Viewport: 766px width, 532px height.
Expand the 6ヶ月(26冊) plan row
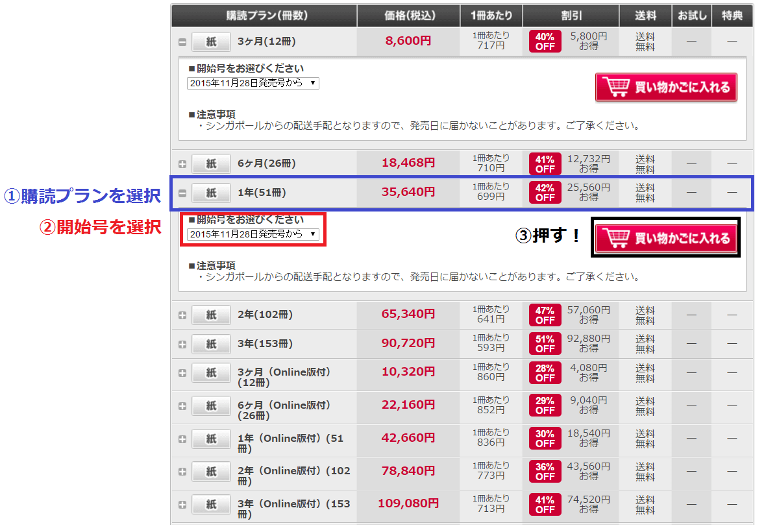click(182, 163)
